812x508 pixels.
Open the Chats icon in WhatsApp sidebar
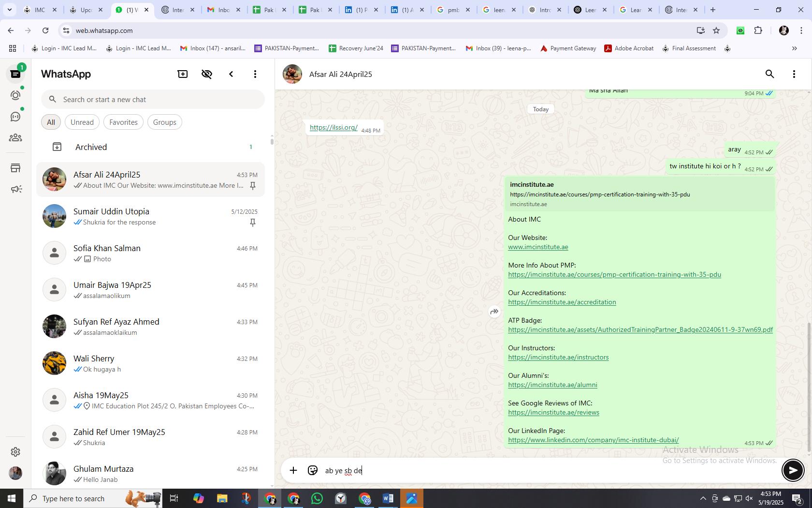point(15,74)
